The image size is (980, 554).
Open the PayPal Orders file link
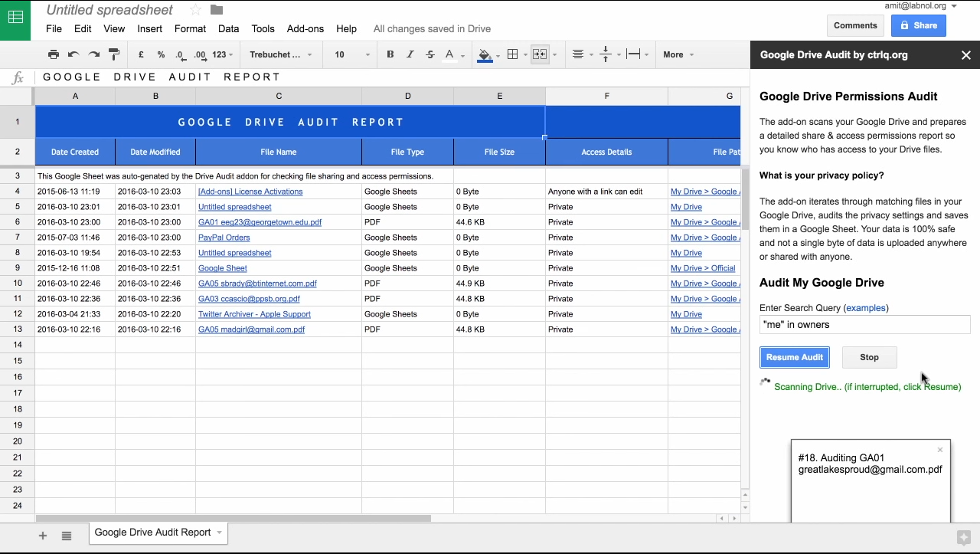[224, 238]
